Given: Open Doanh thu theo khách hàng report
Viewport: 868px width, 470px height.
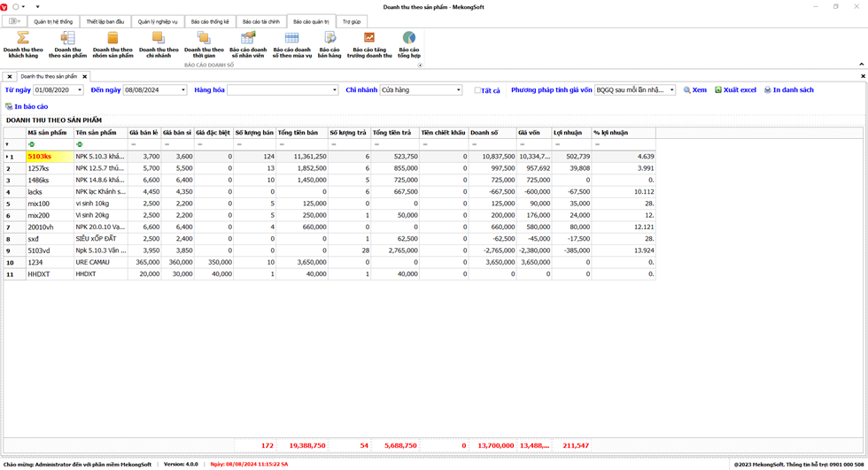Looking at the screenshot, I should [23, 44].
